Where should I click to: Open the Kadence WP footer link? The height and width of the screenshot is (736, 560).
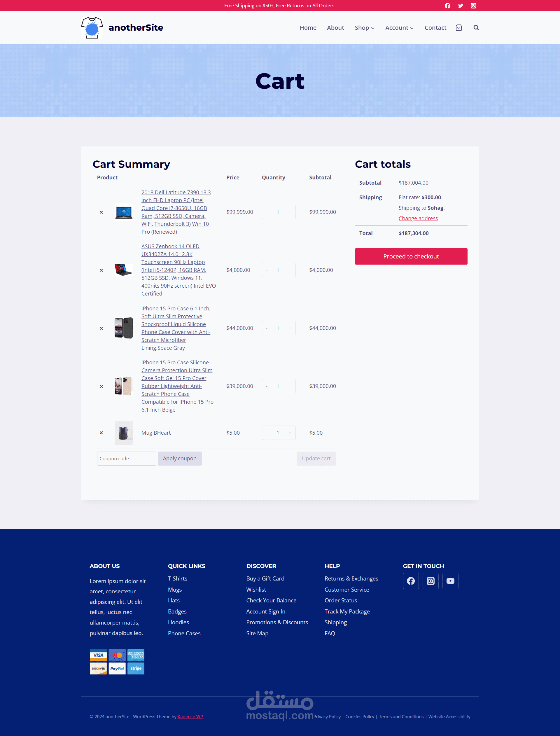click(x=190, y=717)
